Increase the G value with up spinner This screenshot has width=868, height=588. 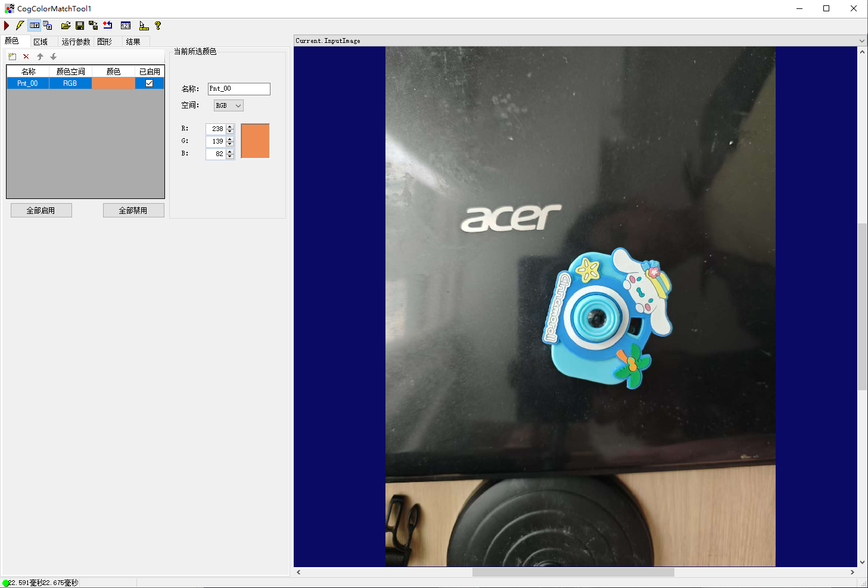pos(230,139)
